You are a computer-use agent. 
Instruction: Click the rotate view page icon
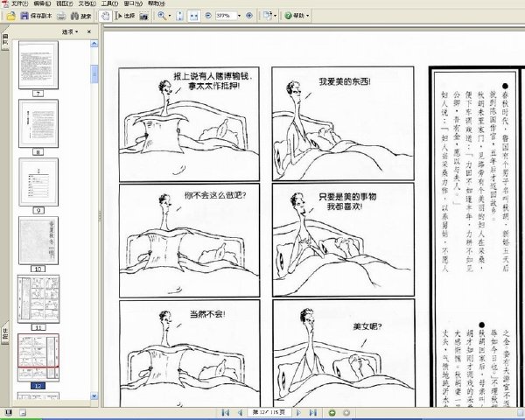point(267,16)
